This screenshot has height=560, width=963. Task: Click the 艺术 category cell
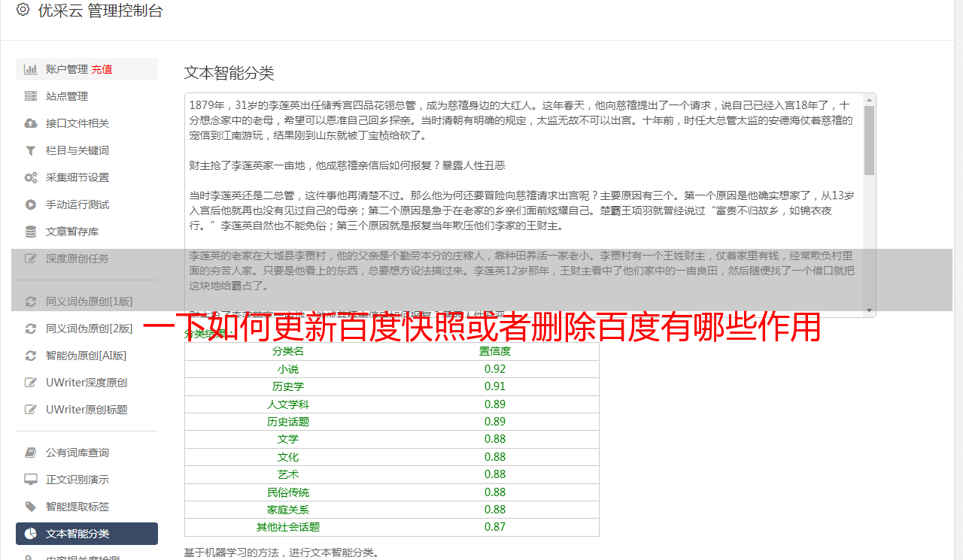(288, 474)
